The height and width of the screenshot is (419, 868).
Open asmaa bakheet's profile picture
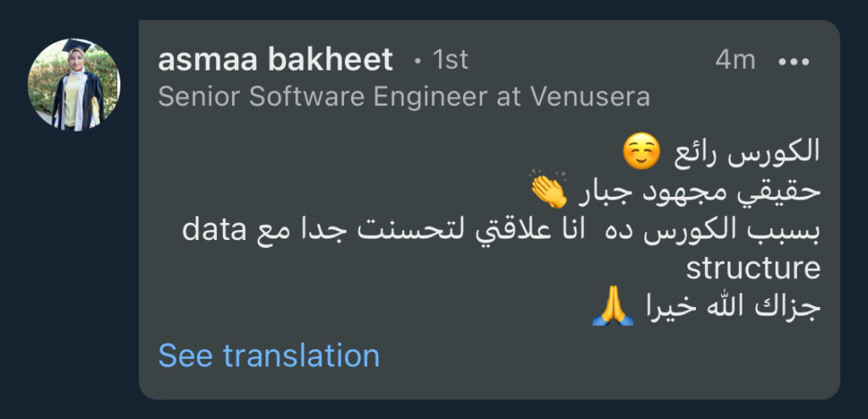coord(75,85)
